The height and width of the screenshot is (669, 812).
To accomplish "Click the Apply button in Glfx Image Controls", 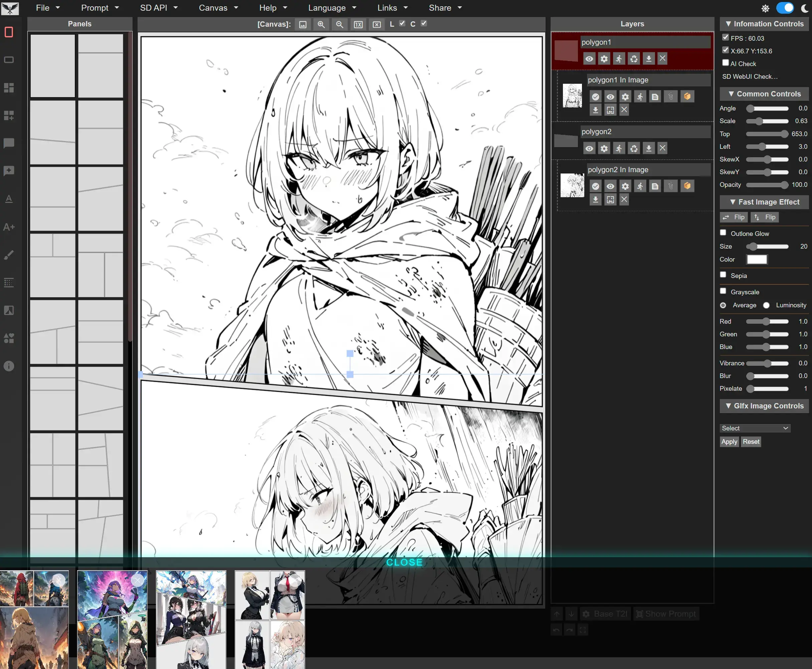I will click(729, 442).
